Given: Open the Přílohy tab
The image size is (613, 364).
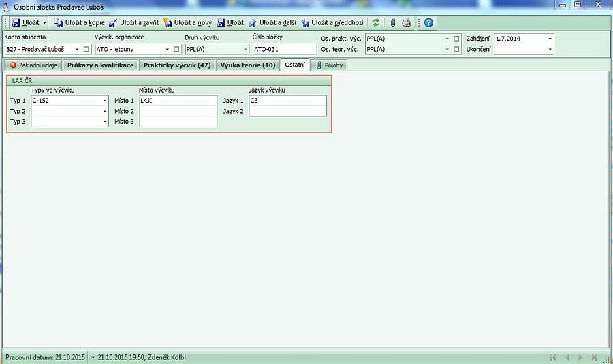Looking at the screenshot, I should point(330,65).
